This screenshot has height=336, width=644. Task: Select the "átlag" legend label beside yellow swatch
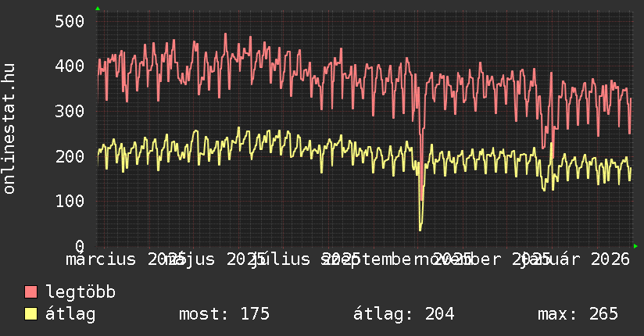[x=71, y=314]
